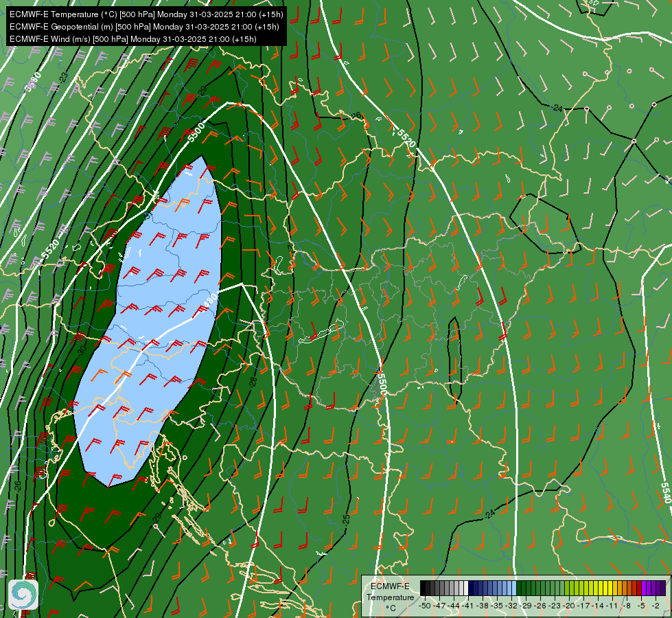The image size is (672, 618).
Task: Click the -32 value in the legend scale
Action: pos(511,606)
